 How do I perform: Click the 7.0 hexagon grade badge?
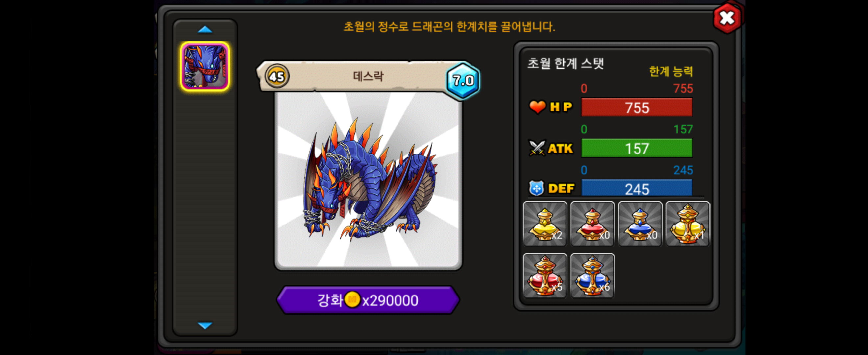click(463, 80)
